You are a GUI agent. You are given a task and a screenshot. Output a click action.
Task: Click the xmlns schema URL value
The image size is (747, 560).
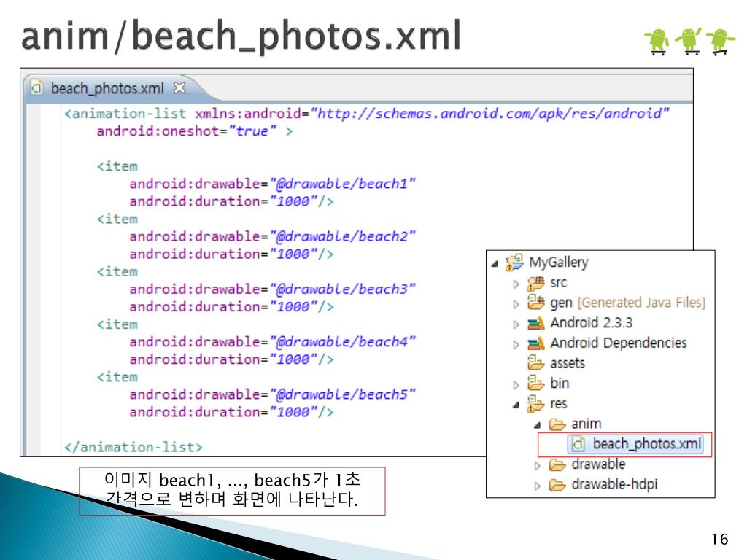(489, 114)
